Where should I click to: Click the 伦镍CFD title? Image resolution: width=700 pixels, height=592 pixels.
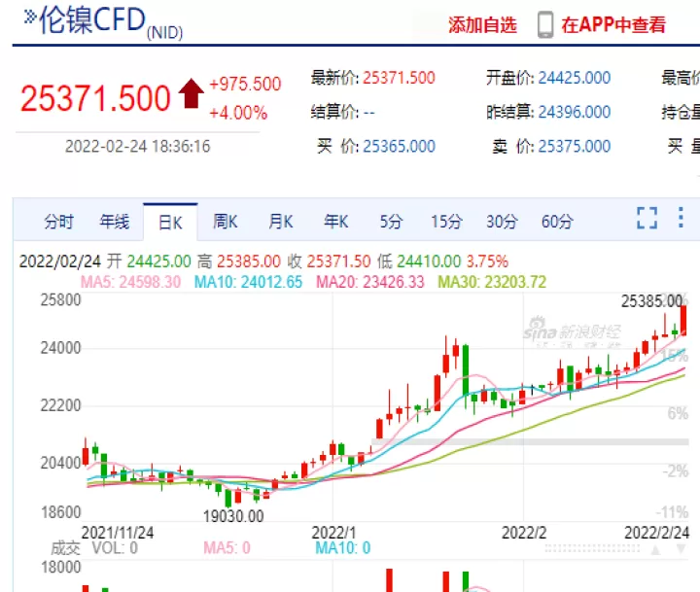(x=92, y=20)
